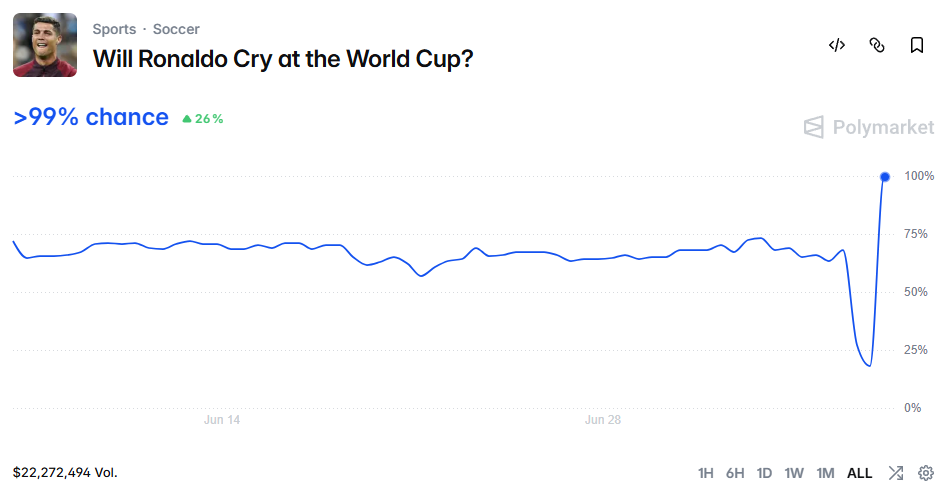Image resolution: width=947 pixels, height=495 pixels.
Task: Switch chart to 1D range
Action: click(x=765, y=473)
